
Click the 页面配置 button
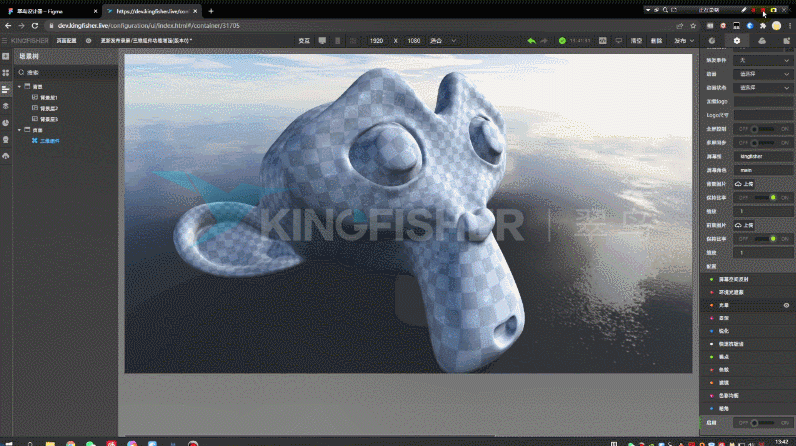pos(66,41)
